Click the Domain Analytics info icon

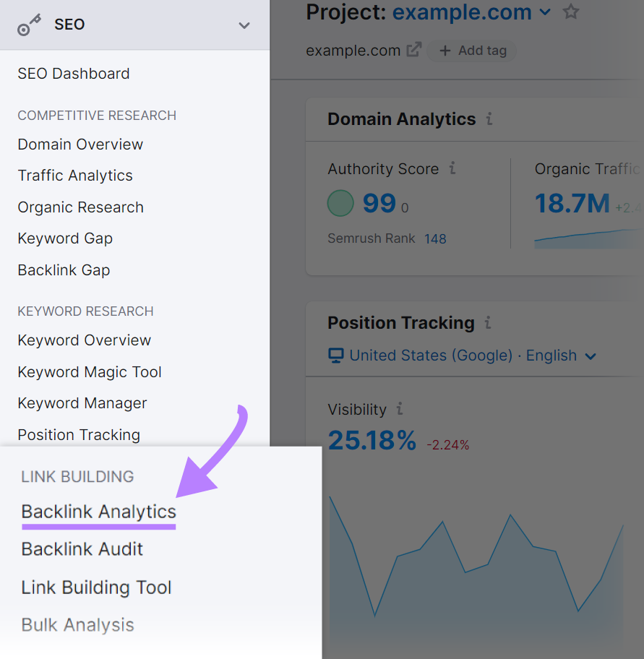pyautogui.click(x=490, y=119)
